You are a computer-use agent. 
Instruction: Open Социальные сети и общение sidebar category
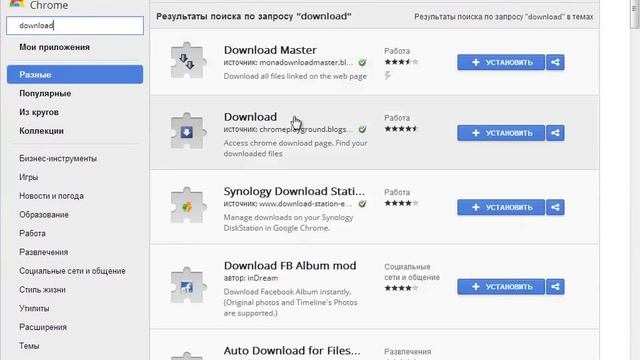[x=72, y=271]
